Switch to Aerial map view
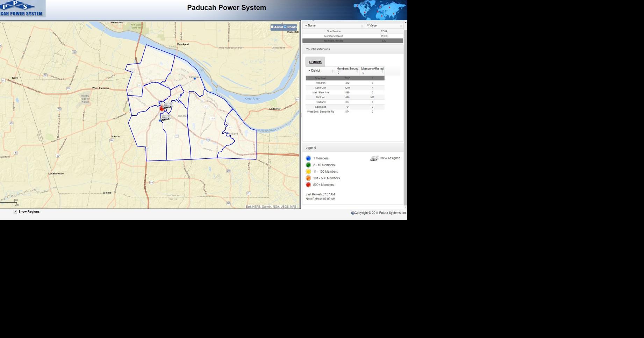644x338 pixels. (272, 27)
